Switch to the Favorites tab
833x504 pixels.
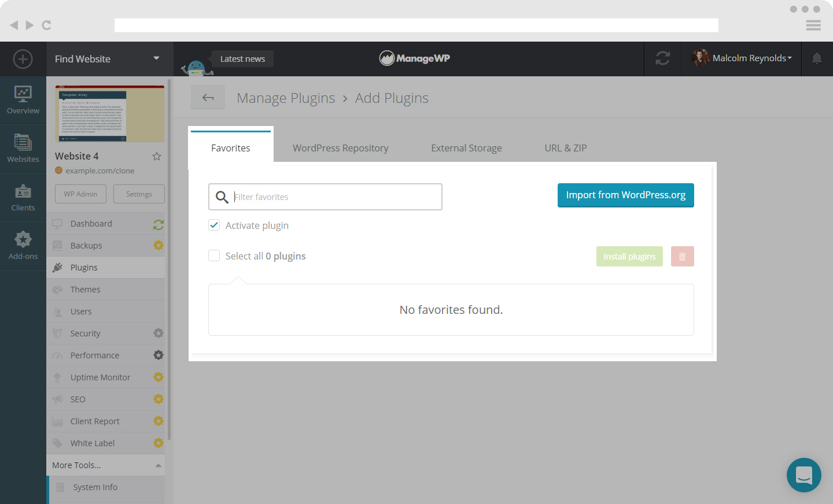pos(231,148)
